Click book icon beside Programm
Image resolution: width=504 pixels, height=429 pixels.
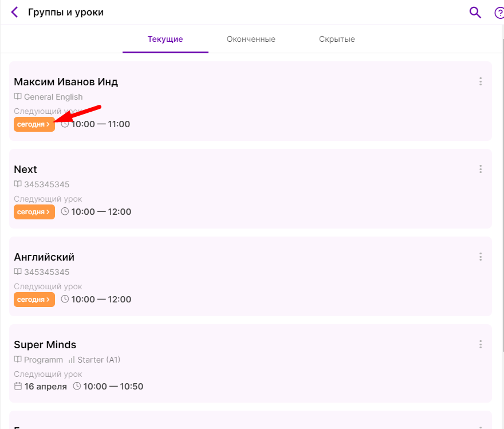pos(18,359)
